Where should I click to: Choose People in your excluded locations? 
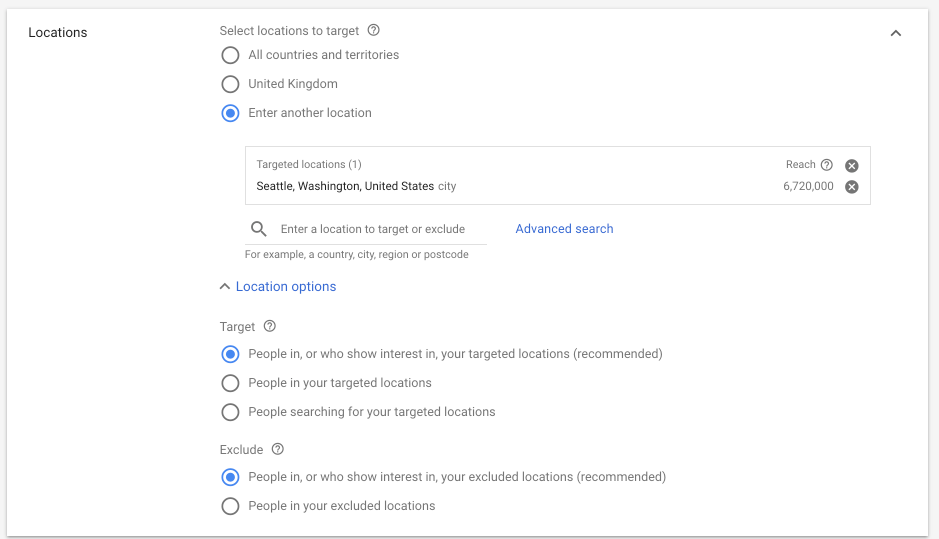230,506
